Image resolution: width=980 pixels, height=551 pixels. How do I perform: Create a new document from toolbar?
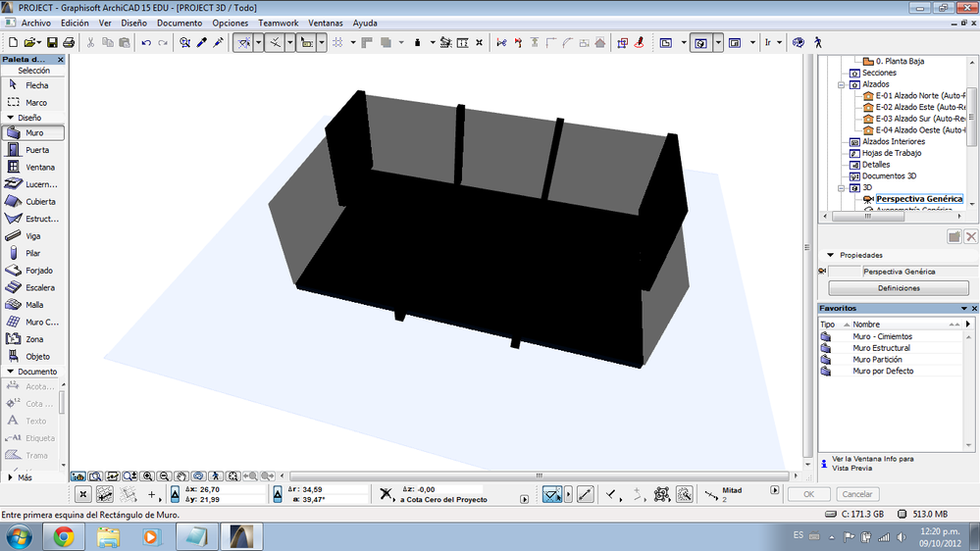(x=13, y=42)
